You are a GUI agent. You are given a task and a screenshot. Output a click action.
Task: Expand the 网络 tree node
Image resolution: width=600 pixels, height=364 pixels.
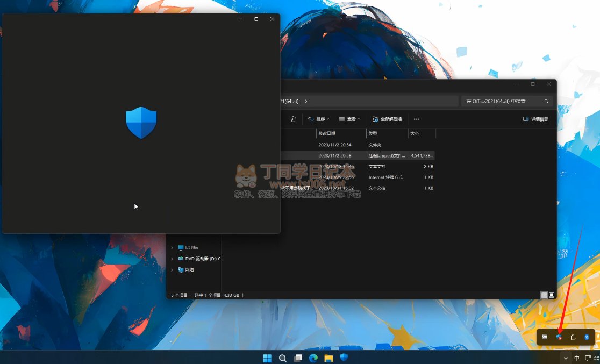(172, 270)
